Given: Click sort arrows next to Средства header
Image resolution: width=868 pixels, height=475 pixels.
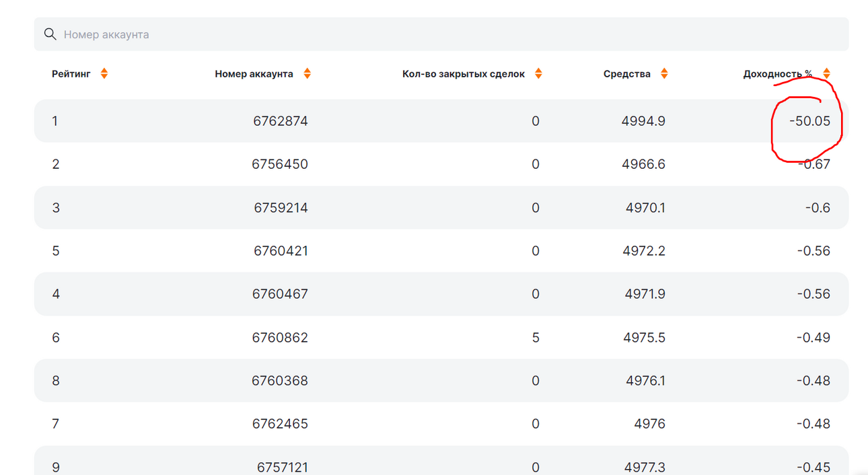Looking at the screenshot, I should (x=664, y=74).
